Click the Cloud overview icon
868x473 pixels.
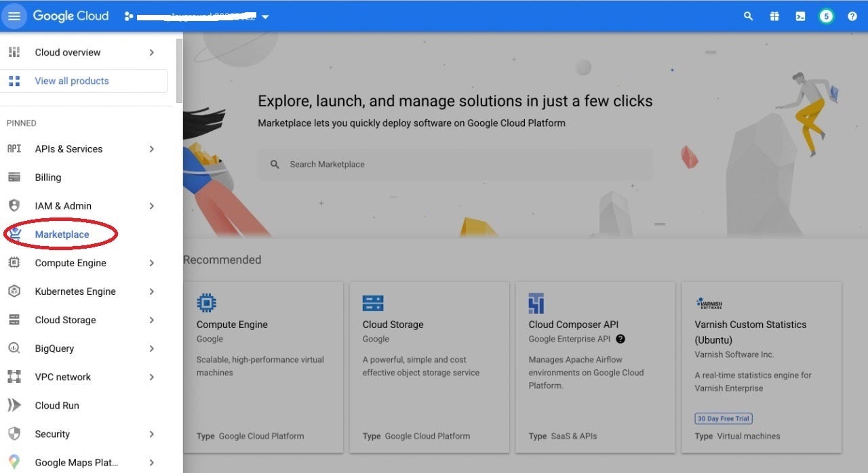(x=14, y=52)
